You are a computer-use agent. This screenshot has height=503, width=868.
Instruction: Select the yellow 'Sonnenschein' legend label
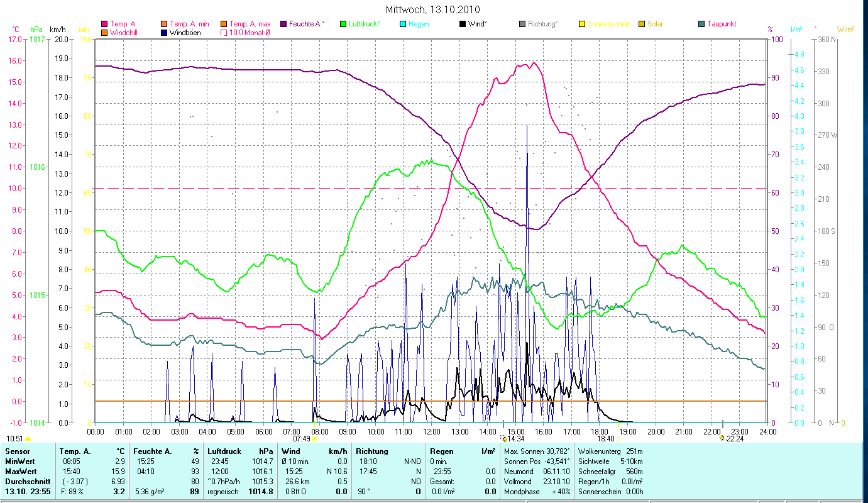coord(609,24)
